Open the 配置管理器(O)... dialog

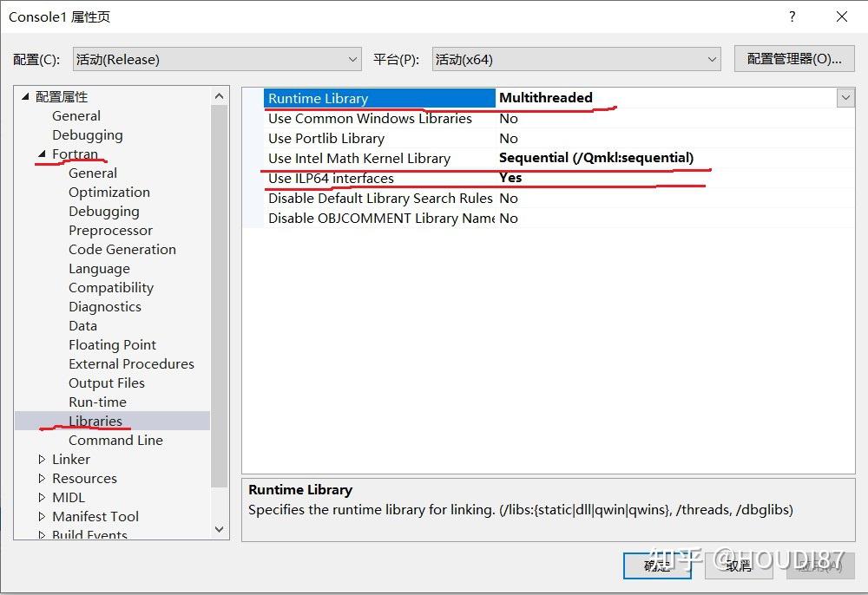point(795,59)
